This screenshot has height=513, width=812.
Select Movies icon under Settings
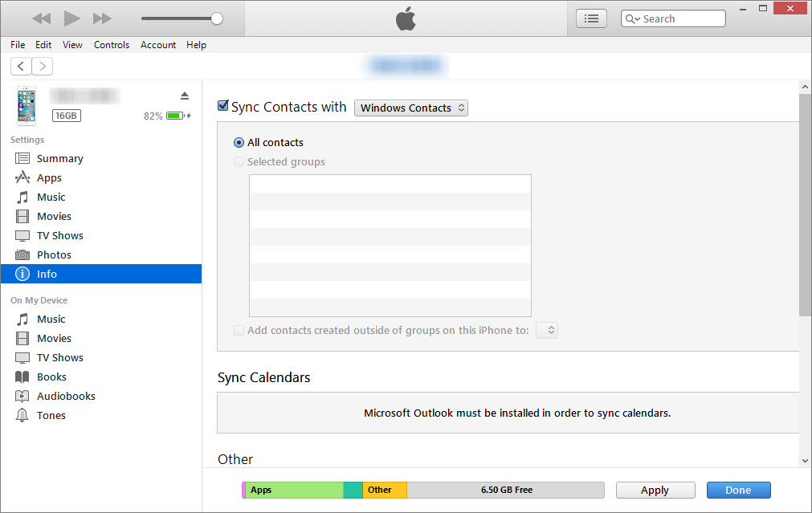tap(22, 217)
